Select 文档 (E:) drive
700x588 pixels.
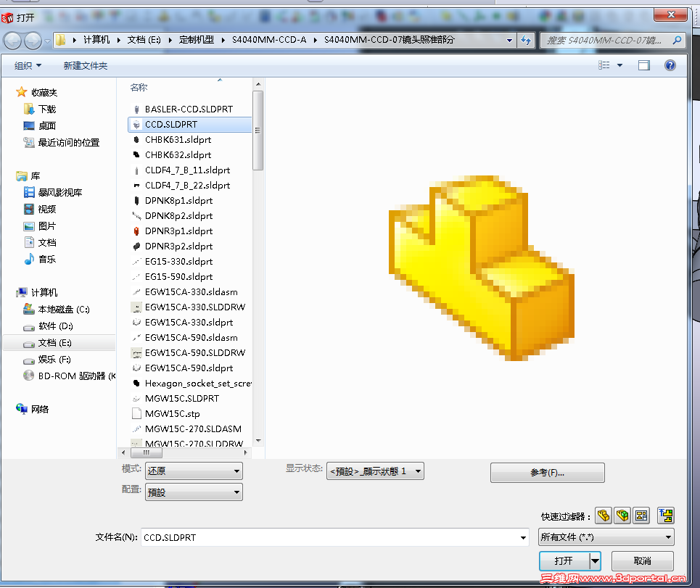tap(59, 343)
